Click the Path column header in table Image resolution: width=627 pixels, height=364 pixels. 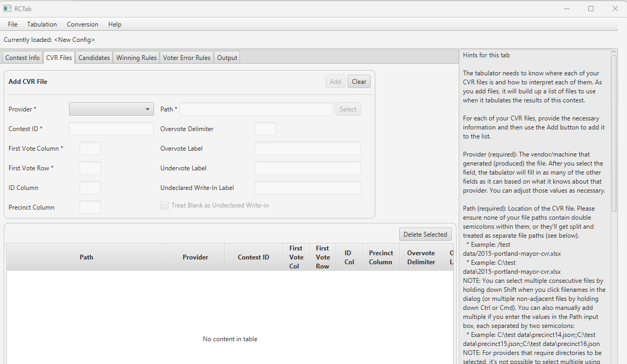click(87, 257)
